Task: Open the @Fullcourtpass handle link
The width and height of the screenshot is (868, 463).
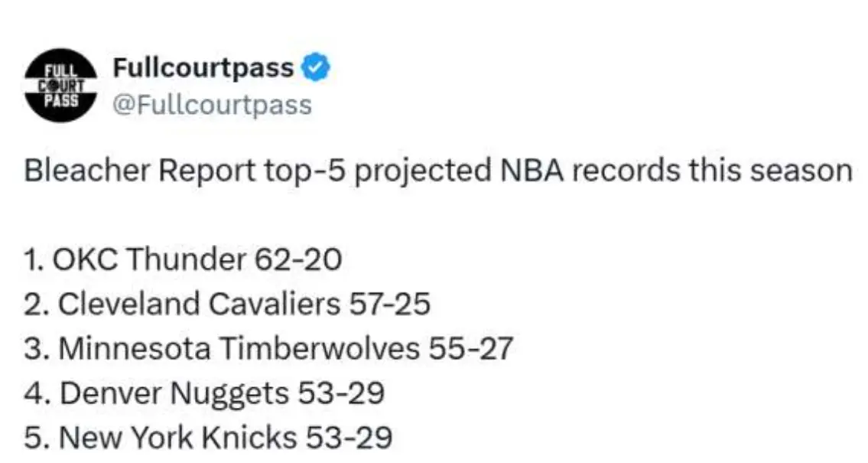Action: [x=212, y=104]
